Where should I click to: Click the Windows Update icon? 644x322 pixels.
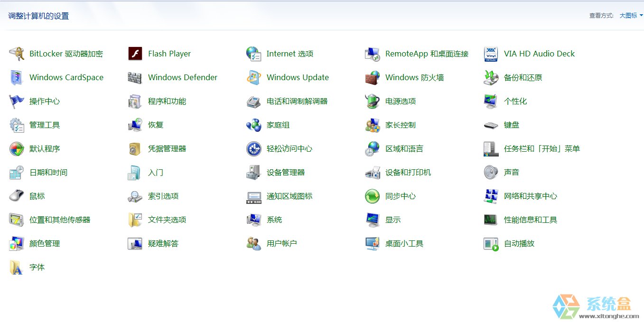point(254,78)
